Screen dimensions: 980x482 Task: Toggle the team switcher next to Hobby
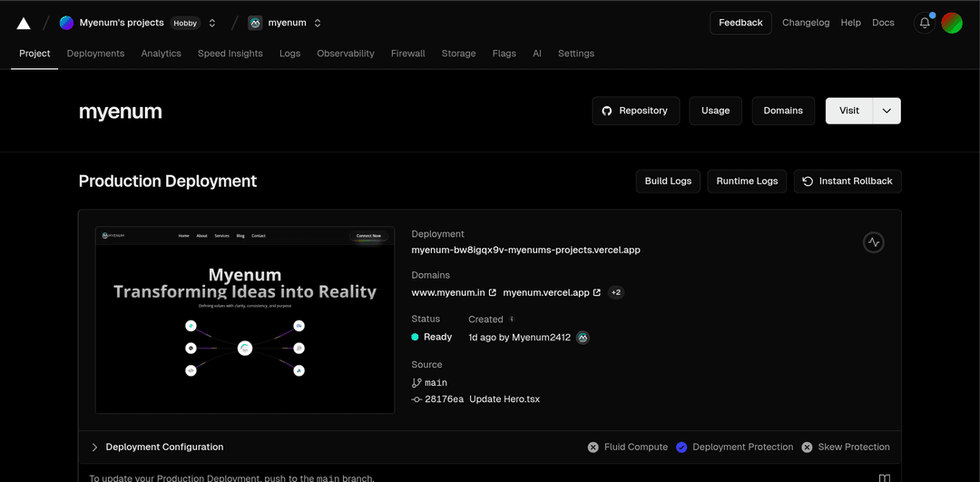pos(211,23)
